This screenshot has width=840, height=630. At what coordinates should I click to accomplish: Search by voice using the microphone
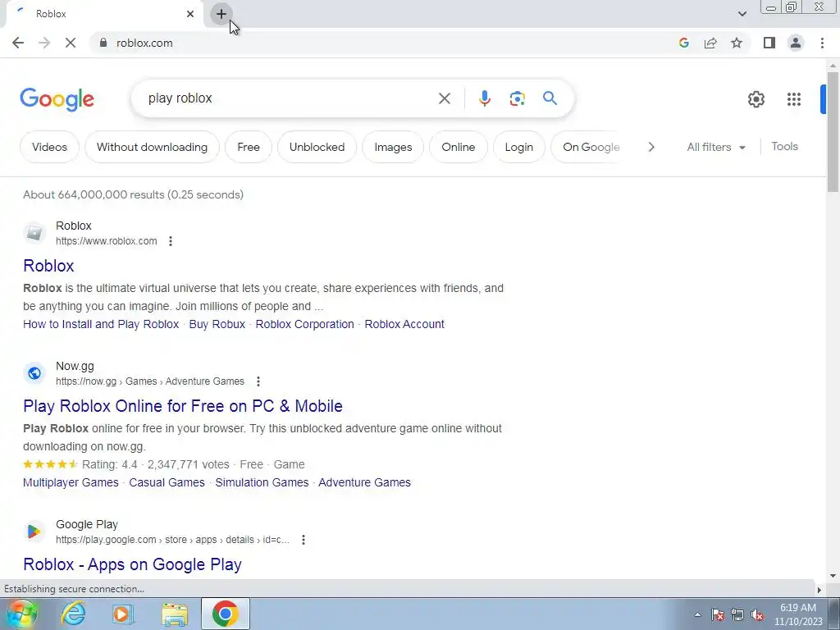click(484, 98)
